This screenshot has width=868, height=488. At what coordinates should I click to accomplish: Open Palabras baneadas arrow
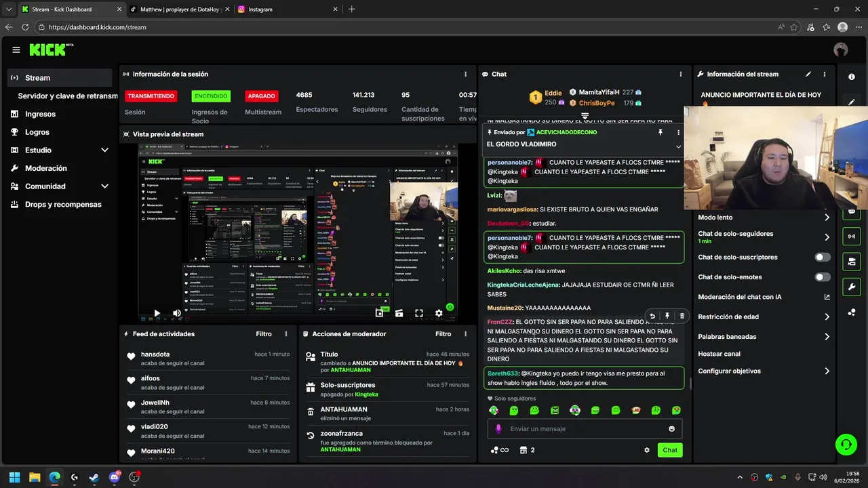pyautogui.click(x=827, y=337)
